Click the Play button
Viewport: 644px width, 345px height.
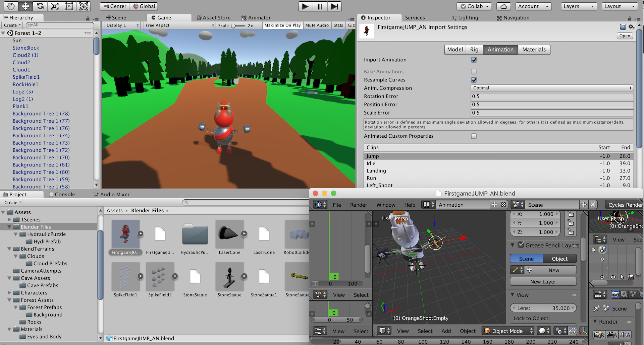305,6
